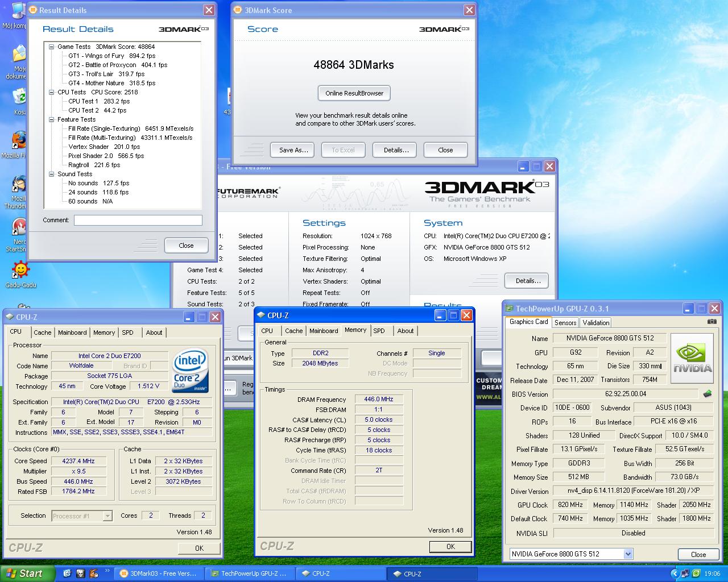The height and width of the screenshot is (582, 728).
Task: Click the third quick launch icon
Action: (x=94, y=573)
